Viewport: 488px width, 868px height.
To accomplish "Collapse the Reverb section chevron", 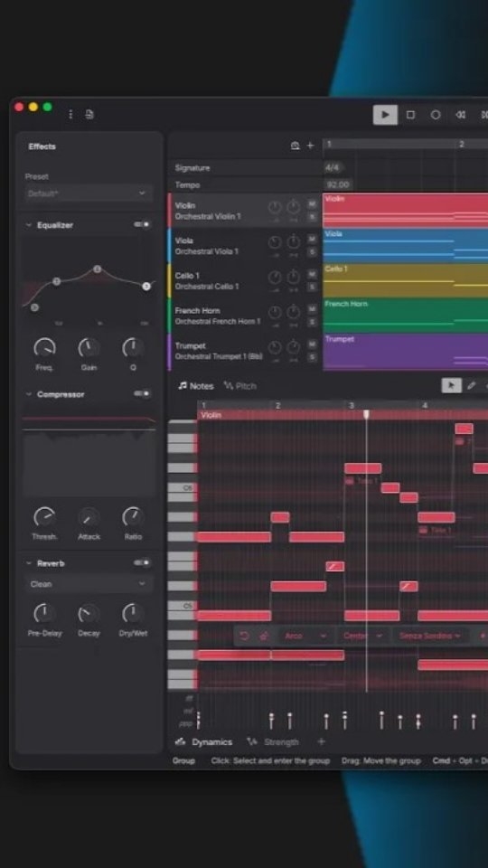I will pos(29,563).
